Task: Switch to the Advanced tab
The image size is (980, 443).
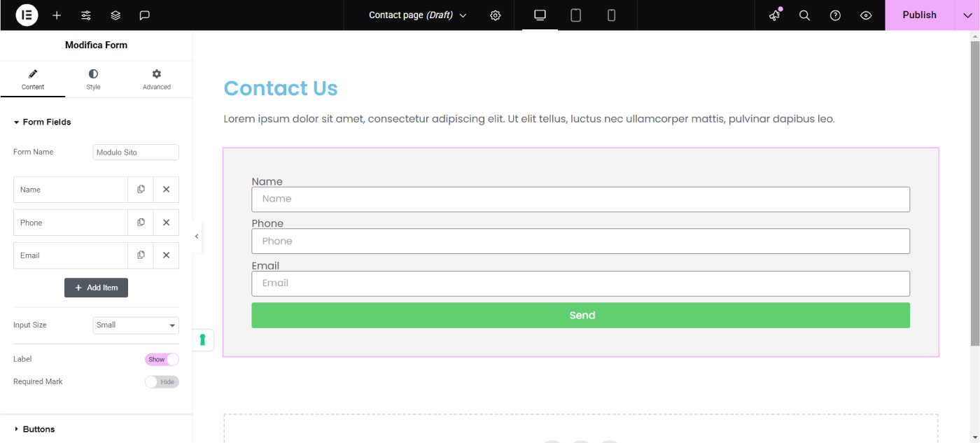Action: 156,79
